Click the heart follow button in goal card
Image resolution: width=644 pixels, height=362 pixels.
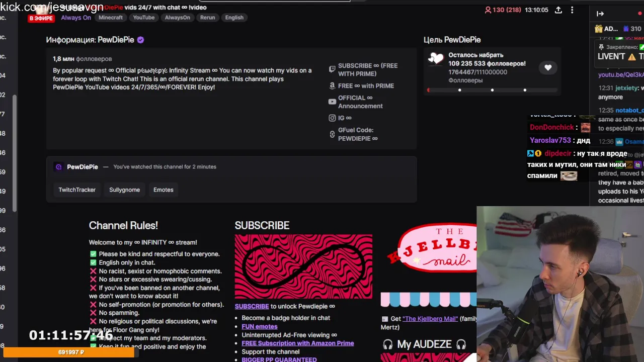[548, 67]
